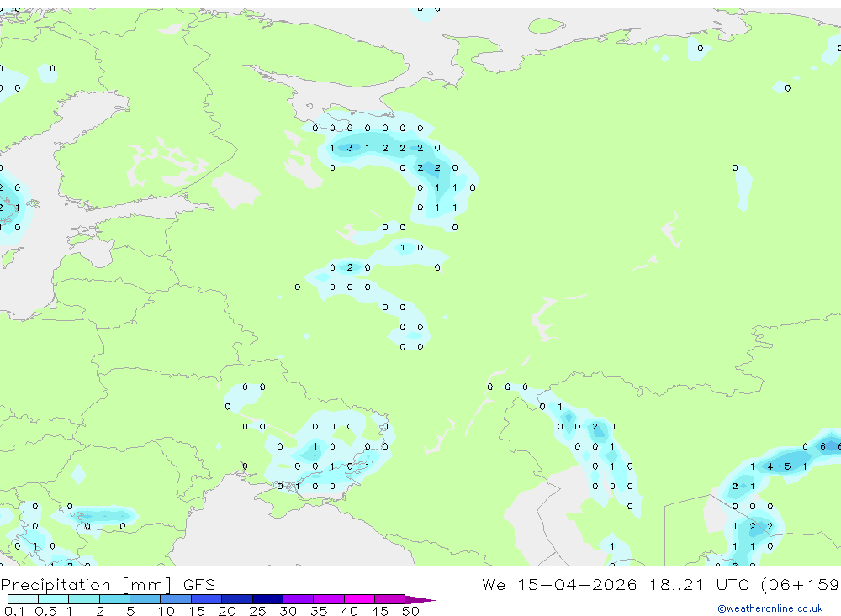Screen dimensions: 841x616
Task: Pick the 15–20 mm legend swatch
Action: tap(206, 599)
